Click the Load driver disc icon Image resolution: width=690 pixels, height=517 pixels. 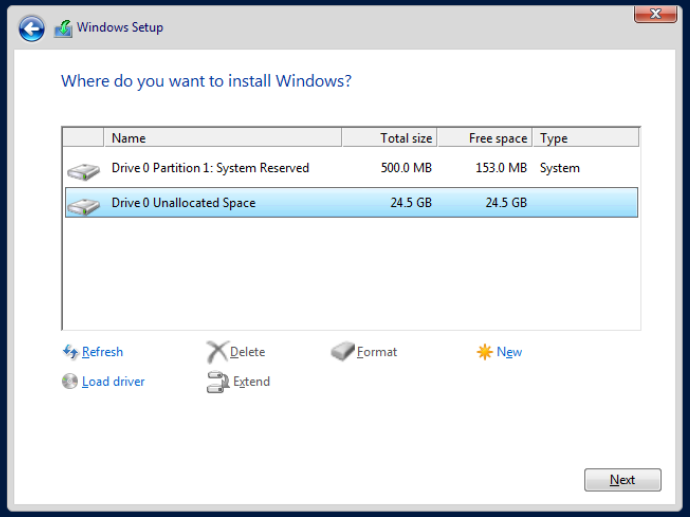tap(70, 381)
